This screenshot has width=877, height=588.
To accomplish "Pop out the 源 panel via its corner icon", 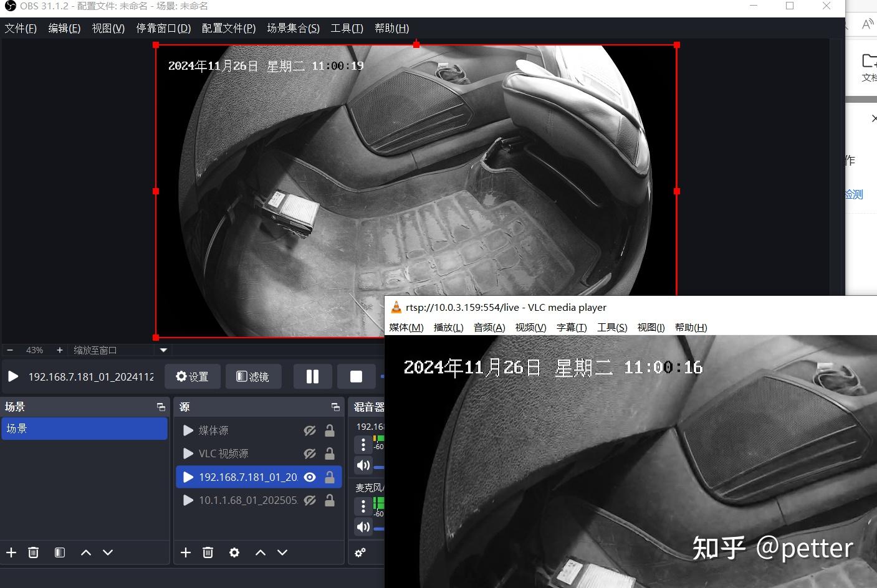I will click(x=335, y=407).
